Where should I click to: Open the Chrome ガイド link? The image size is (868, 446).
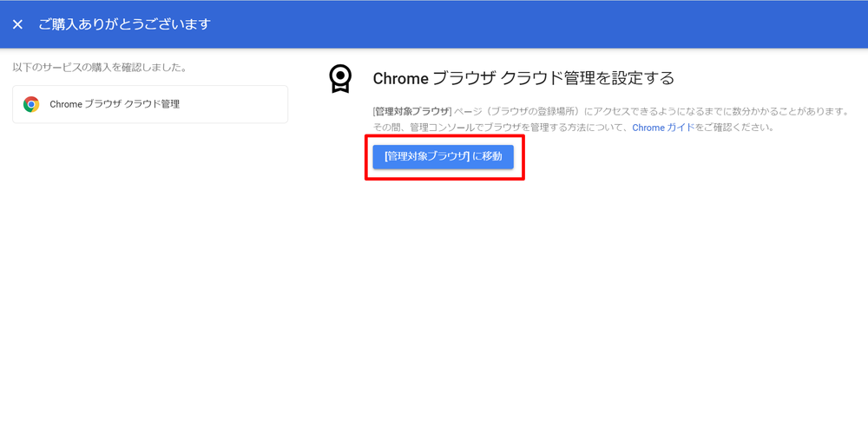tap(663, 128)
